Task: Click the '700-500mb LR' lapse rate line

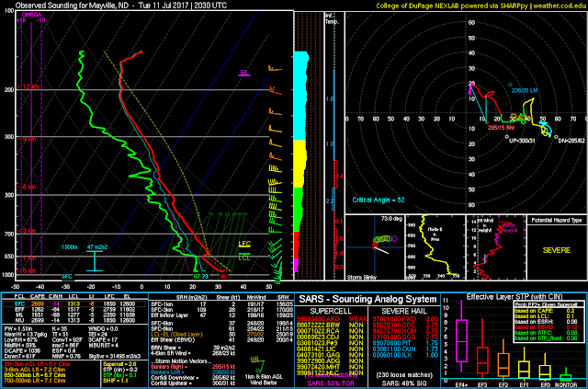Action: (35, 381)
